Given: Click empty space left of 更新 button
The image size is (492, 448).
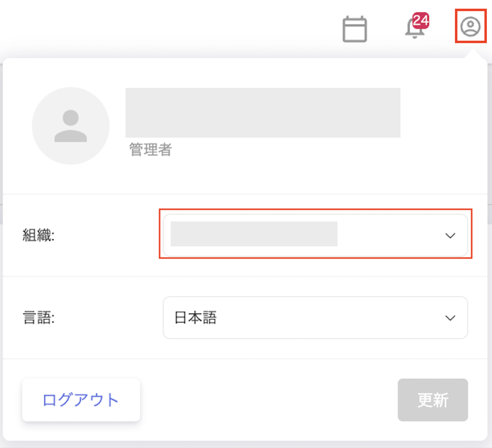Looking at the screenshot, I should 268,400.
